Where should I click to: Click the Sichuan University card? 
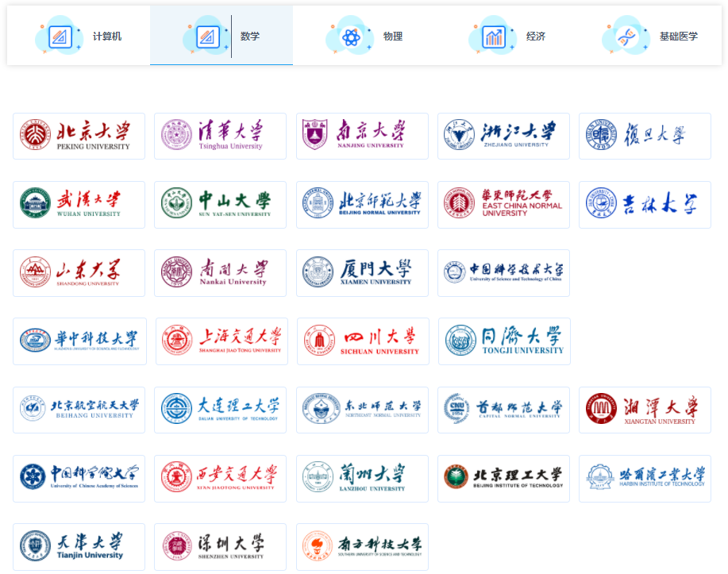[x=363, y=341]
